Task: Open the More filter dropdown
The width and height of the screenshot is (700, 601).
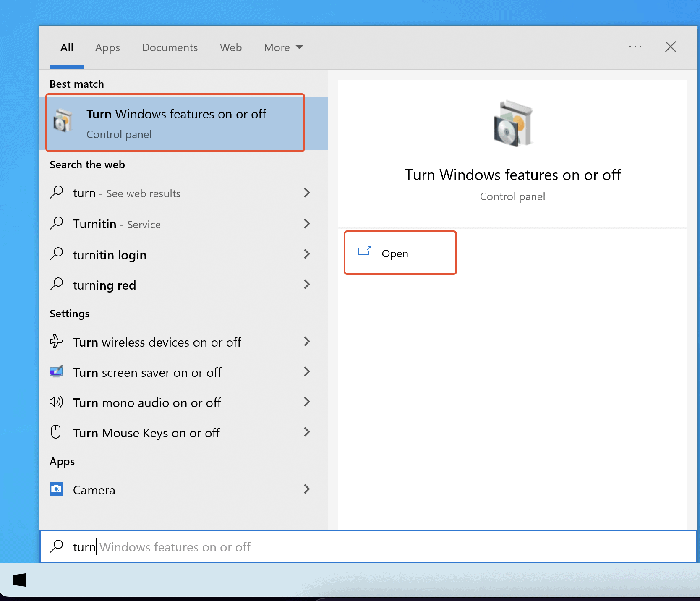Action: point(283,47)
